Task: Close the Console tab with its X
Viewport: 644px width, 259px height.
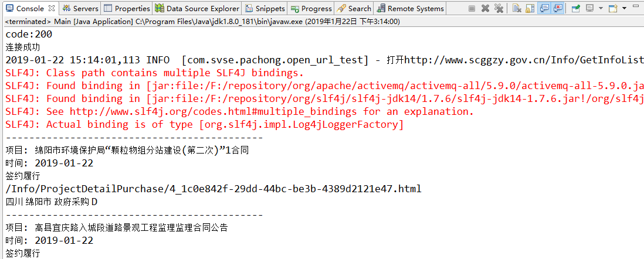Action: [x=52, y=8]
